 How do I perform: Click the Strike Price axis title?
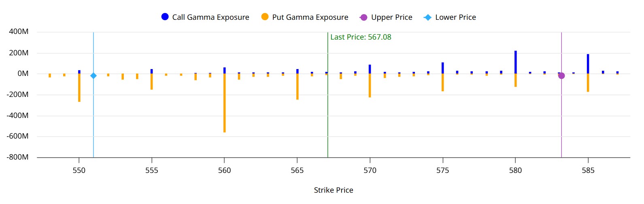[334, 190]
